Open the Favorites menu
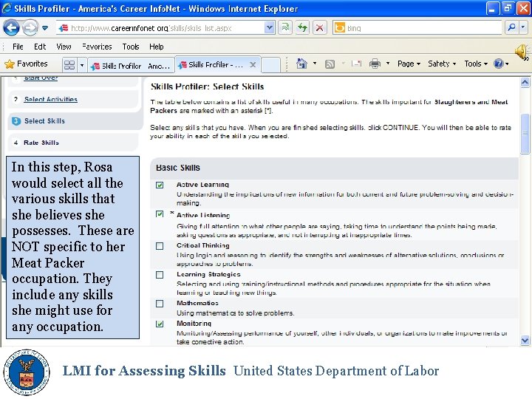This screenshot has width=532, height=399. 97,47
